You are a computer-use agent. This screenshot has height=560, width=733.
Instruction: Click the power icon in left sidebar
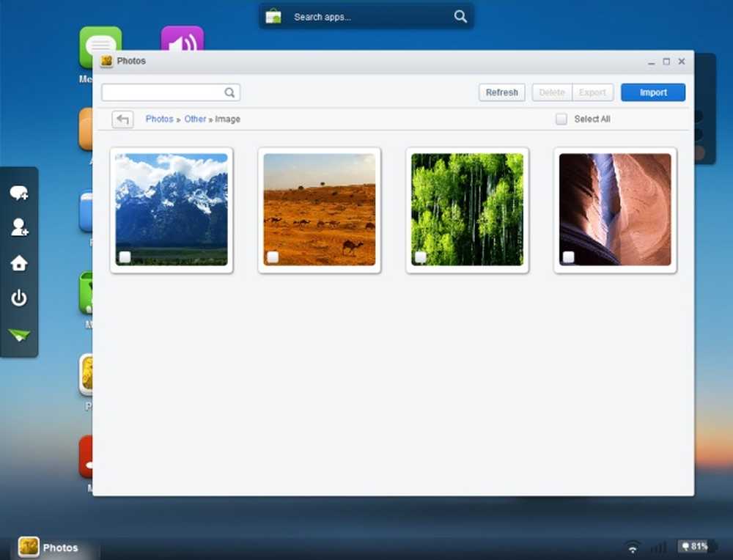(19, 298)
